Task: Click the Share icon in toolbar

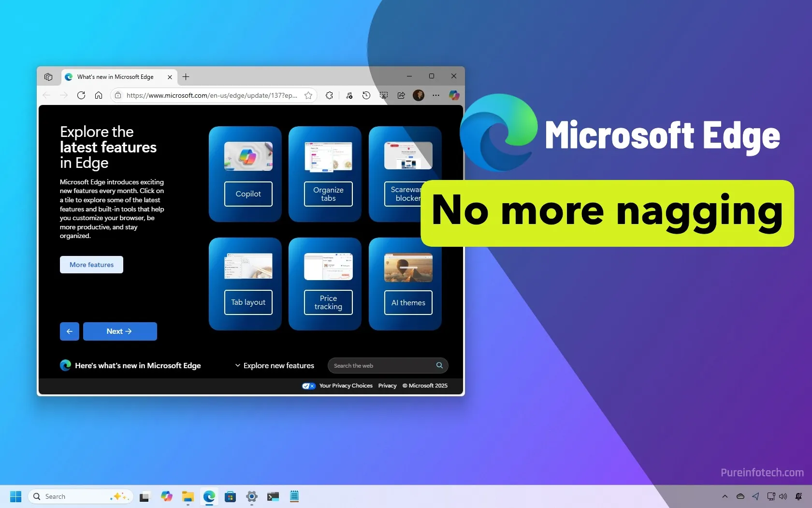Action: (401, 95)
